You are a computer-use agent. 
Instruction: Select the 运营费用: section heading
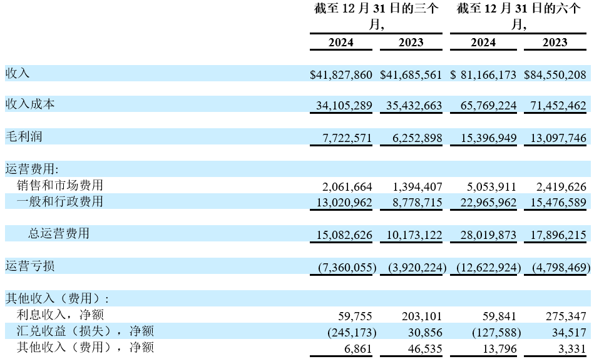coord(36,169)
